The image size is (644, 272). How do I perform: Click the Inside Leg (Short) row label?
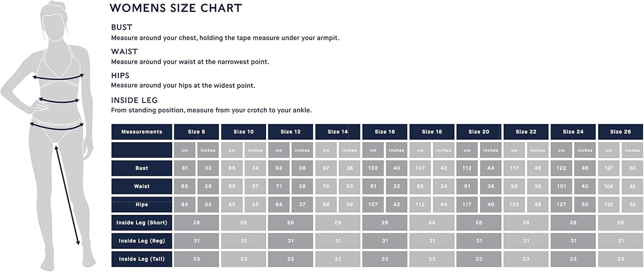click(x=142, y=223)
